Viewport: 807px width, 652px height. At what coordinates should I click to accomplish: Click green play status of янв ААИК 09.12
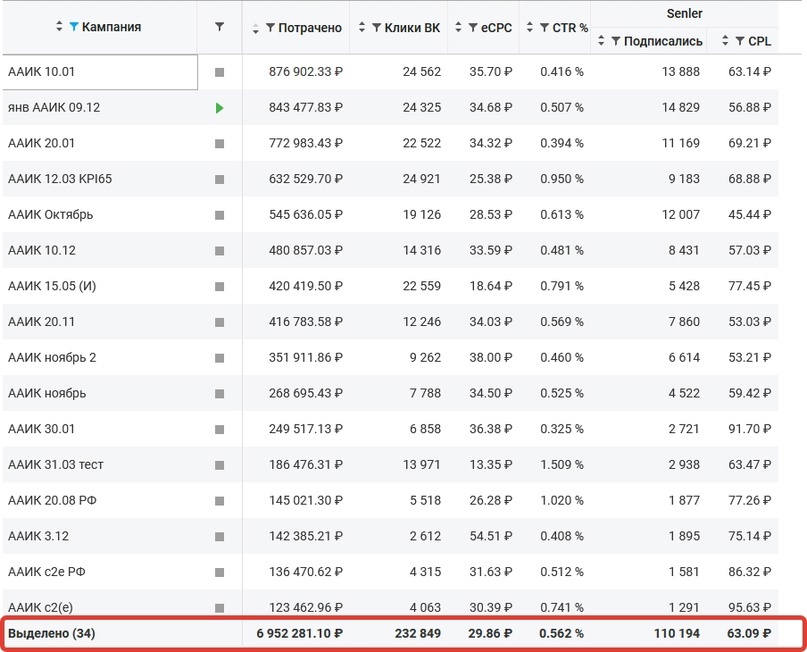(220, 108)
